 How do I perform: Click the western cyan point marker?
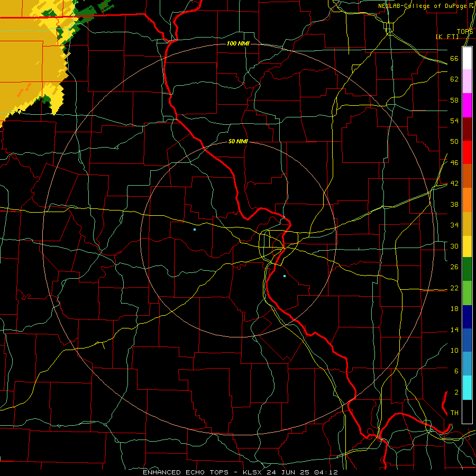(195, 230)
